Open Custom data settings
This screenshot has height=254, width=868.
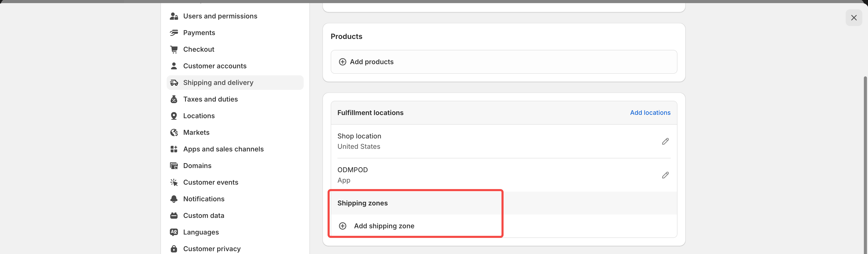coord(204,216)
